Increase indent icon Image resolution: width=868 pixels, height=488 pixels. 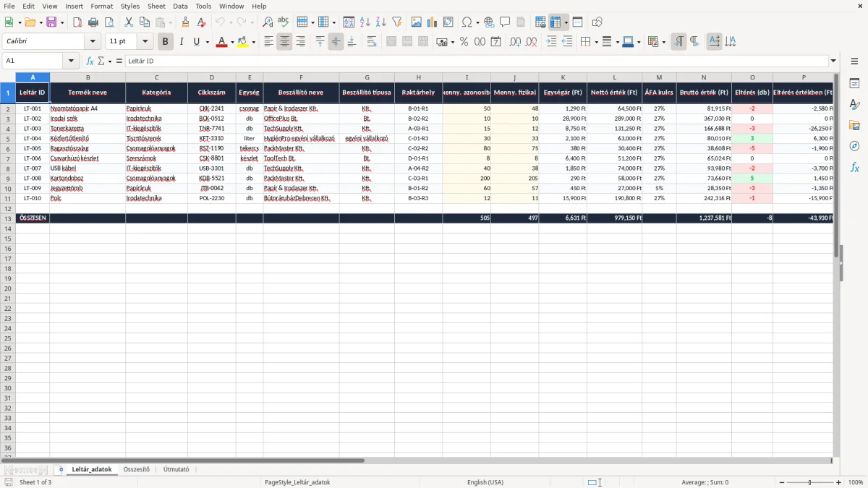551,42
